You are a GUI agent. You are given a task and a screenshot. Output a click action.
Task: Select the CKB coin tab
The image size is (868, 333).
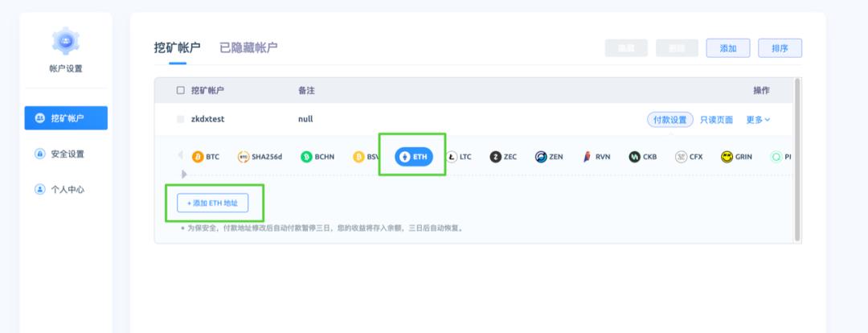click(x=643, y=157)
